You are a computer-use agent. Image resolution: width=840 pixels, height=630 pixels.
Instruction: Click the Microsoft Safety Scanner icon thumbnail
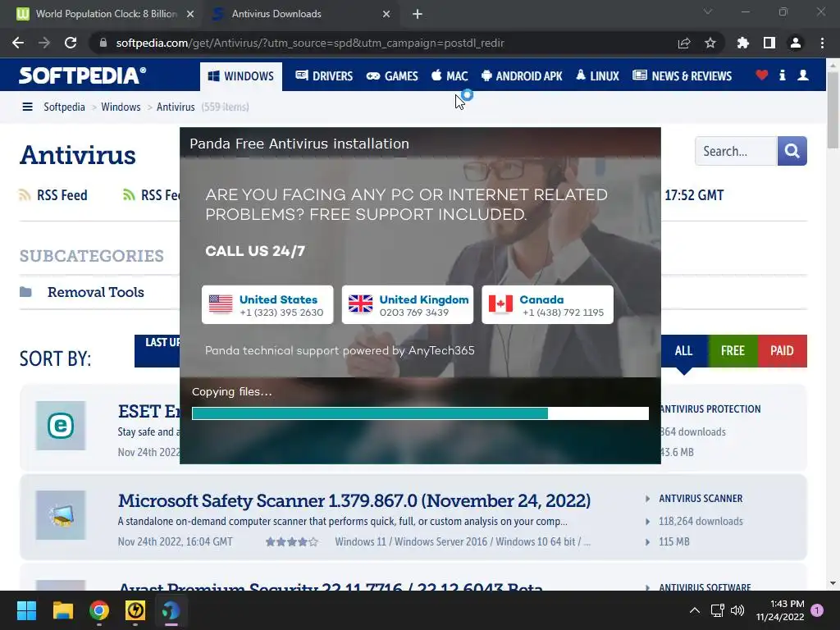pos(61,515)
